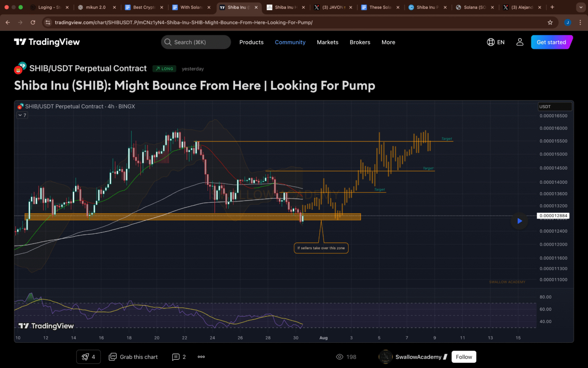588x368 pixels.
Task: Open the language globe EN selector
Action: click(x=496, y=42)
